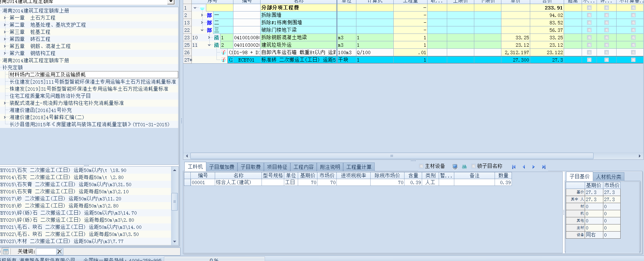Clear the keyword search with X icon
Image resolution: width=644 pixels, height=261 pixels.
click(x=60, y=252)
